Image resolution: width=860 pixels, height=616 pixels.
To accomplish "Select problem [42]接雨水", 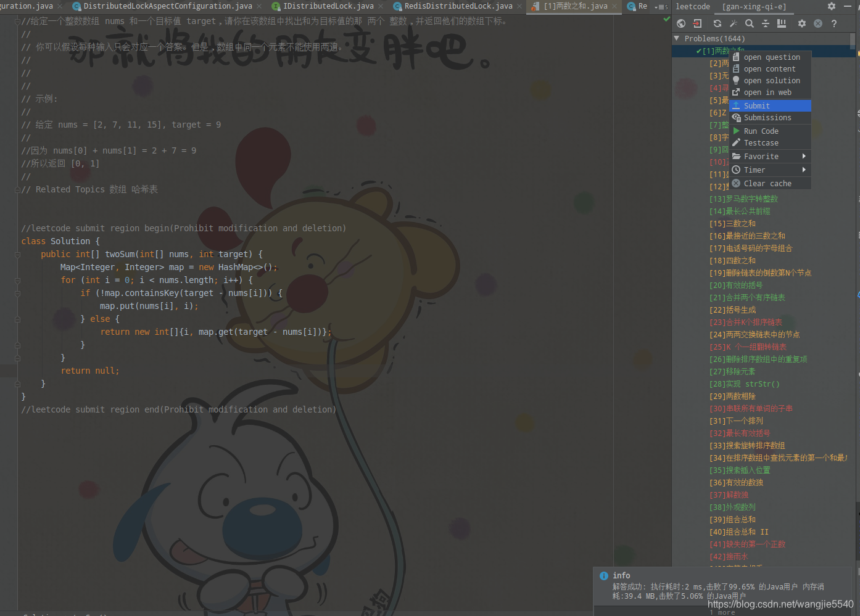I will click(x=728, y=556).
